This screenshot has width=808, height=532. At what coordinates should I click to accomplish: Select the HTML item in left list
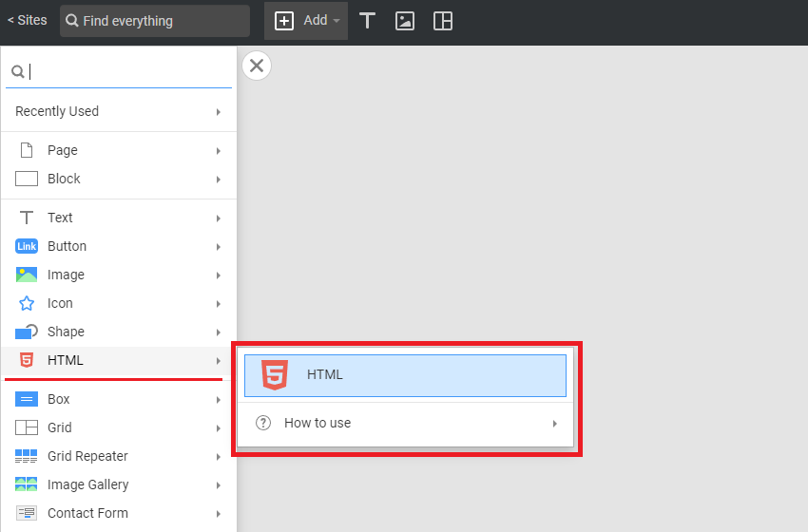[119, 360]
